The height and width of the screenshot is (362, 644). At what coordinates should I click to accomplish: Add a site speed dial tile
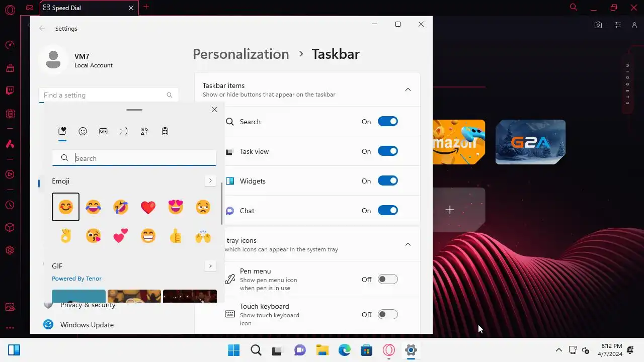point(450,210)
